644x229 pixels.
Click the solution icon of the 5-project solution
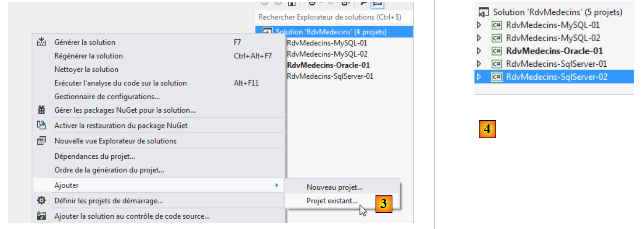pos(484,12)
